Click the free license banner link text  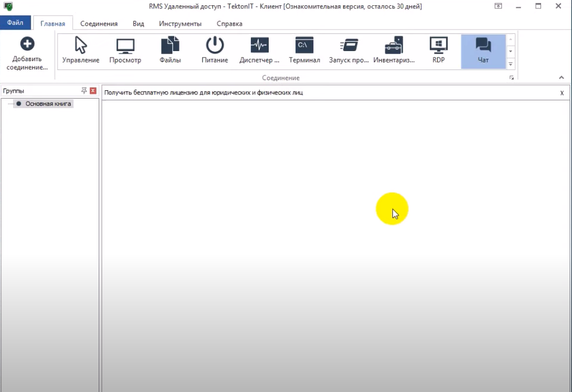[x=203, y=93]
